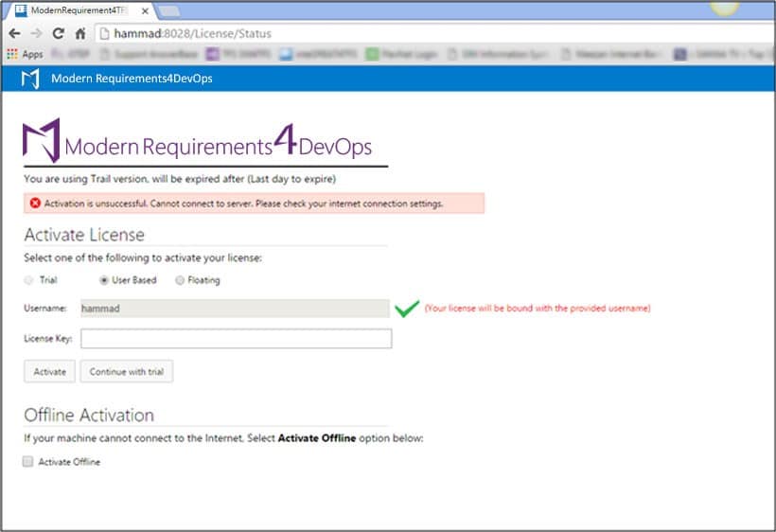Click the 'Select one of the following' instruction text
The image size is (776, 532).
point(143,257)
